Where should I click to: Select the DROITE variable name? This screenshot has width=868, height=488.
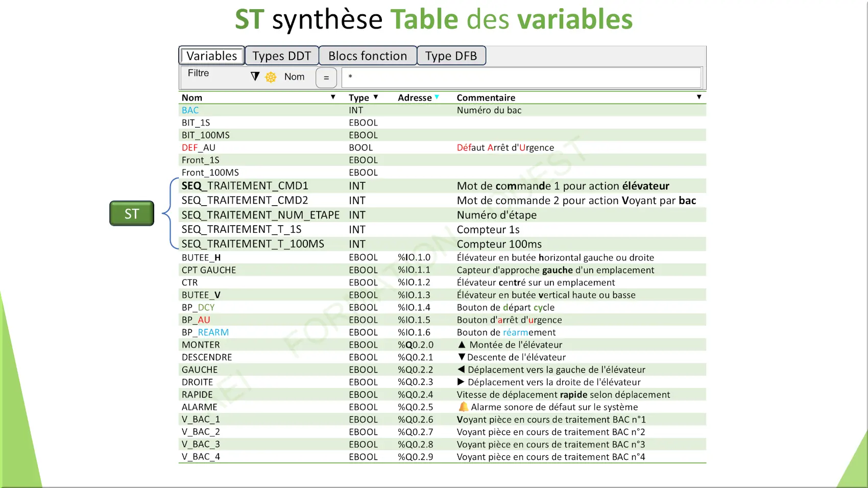pyautogui.click(x=198, y=382)
